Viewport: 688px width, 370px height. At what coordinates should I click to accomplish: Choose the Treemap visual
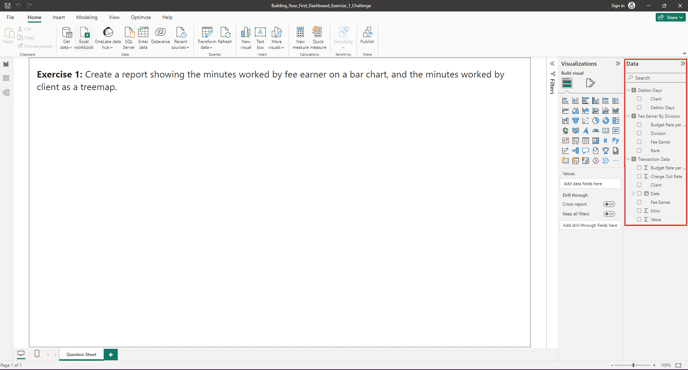616,121
